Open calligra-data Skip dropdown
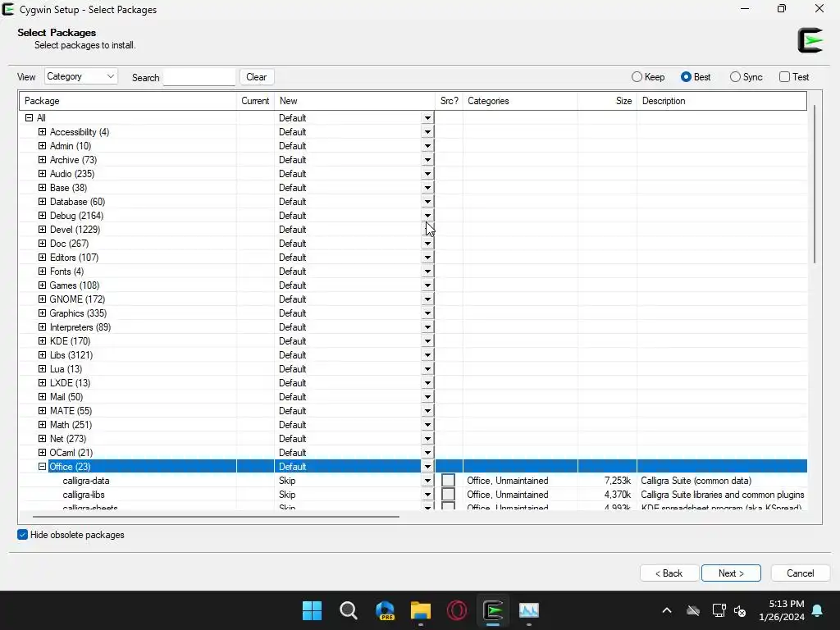This screenshot has width=840, height=630. pyautogui.click(x=427, y=481)
